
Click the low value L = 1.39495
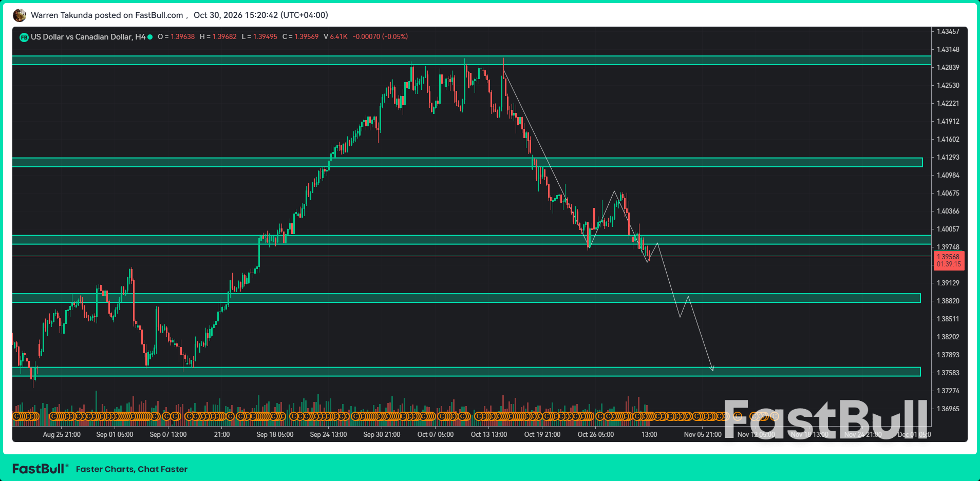coord(259,37)
